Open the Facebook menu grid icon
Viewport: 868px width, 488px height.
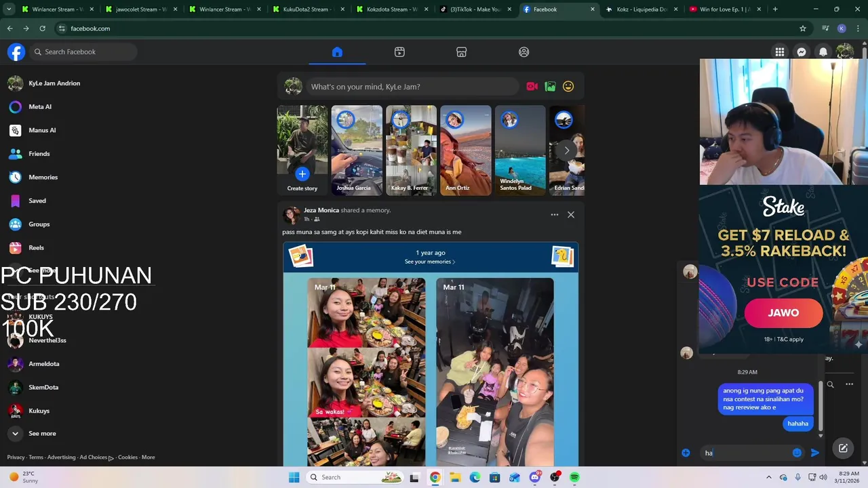click(780, 52)
